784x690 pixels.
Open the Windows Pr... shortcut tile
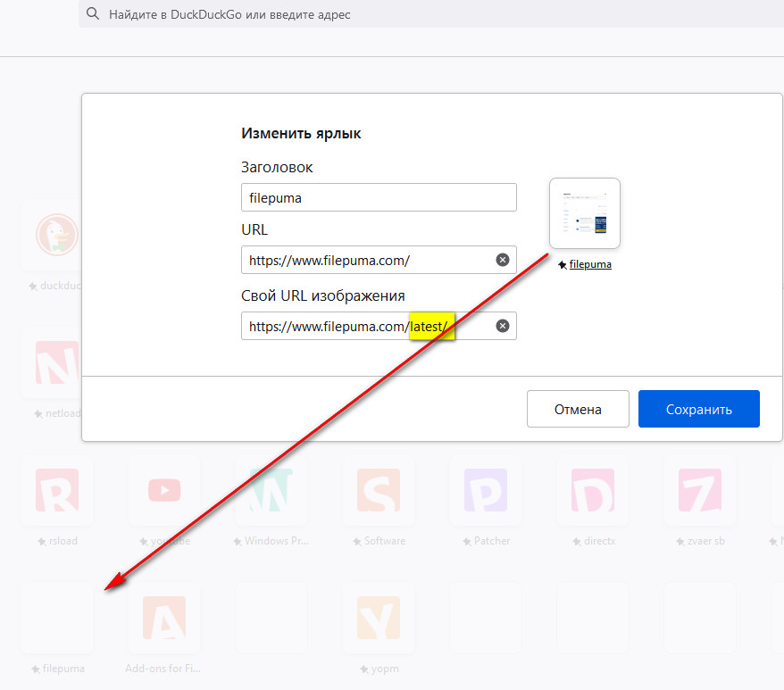[x=271, y=490]
